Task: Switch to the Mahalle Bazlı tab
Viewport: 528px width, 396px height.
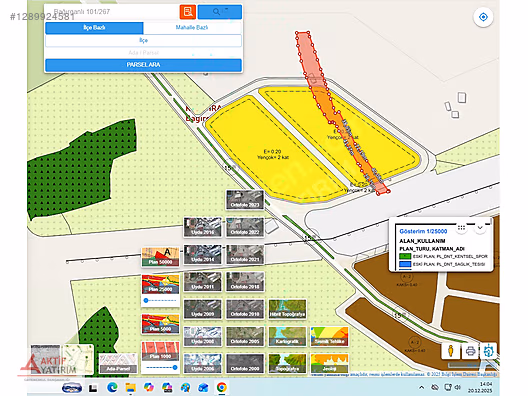Action: [192, 28]
